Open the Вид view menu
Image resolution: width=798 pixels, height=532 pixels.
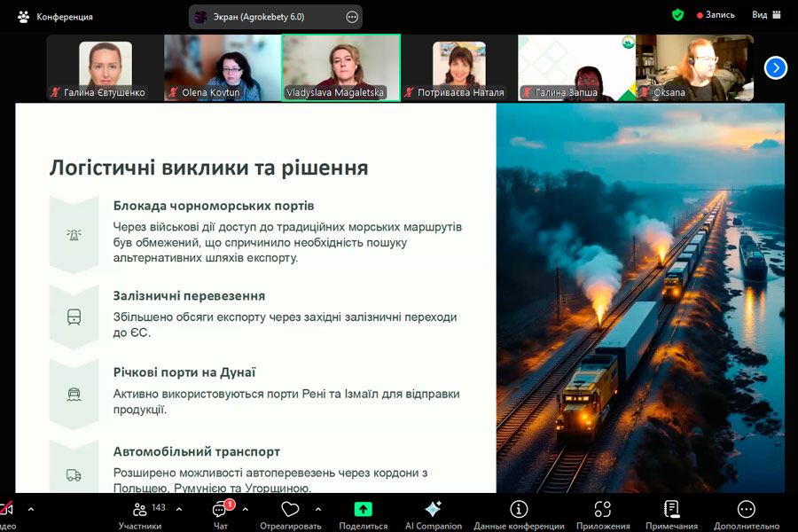pyautogui.click(x=766, y=15)
